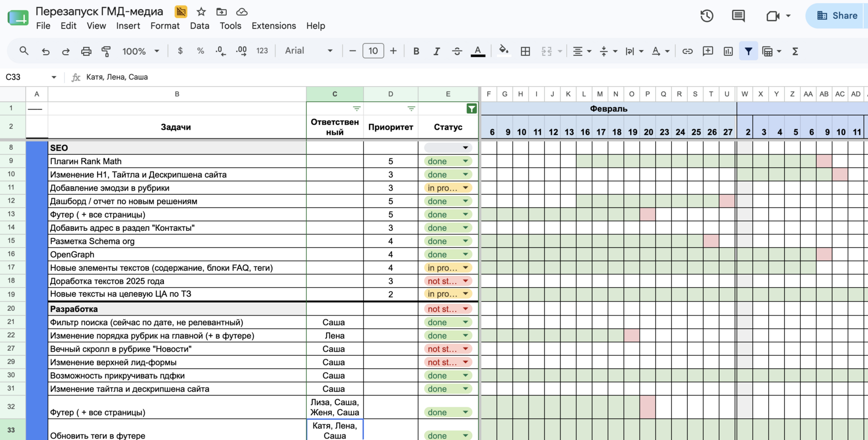This screenshot has width=868, height=440.
Task: Insert a link
Action: click(x=687, y=51)
